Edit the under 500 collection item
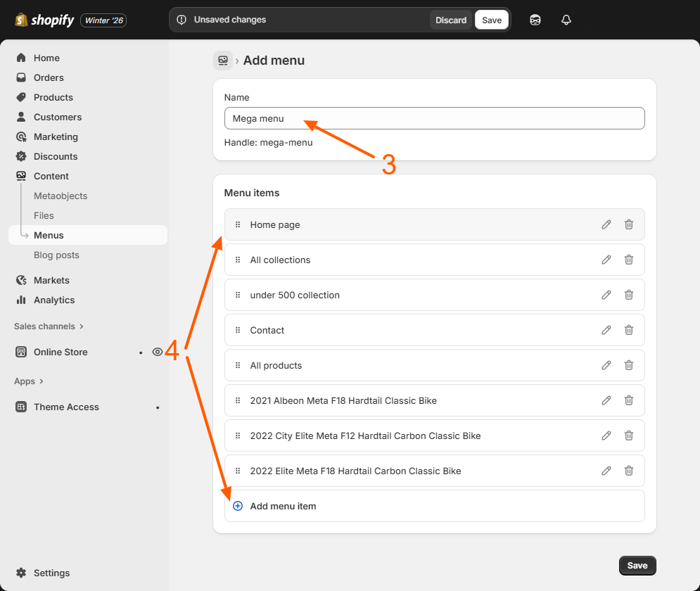 coord(606,295)
